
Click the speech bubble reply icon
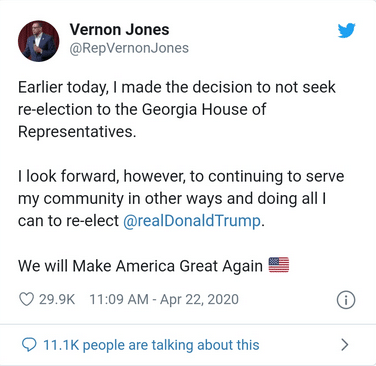29,345
